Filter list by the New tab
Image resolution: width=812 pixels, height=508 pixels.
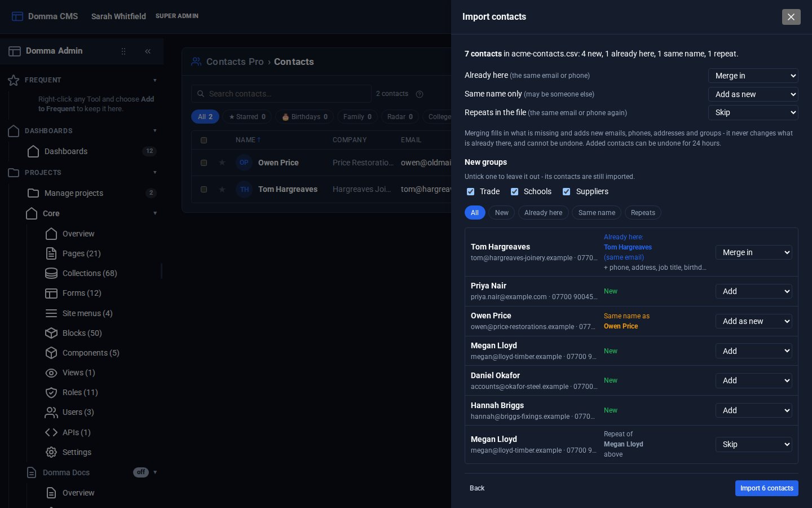tap(502, 213)
